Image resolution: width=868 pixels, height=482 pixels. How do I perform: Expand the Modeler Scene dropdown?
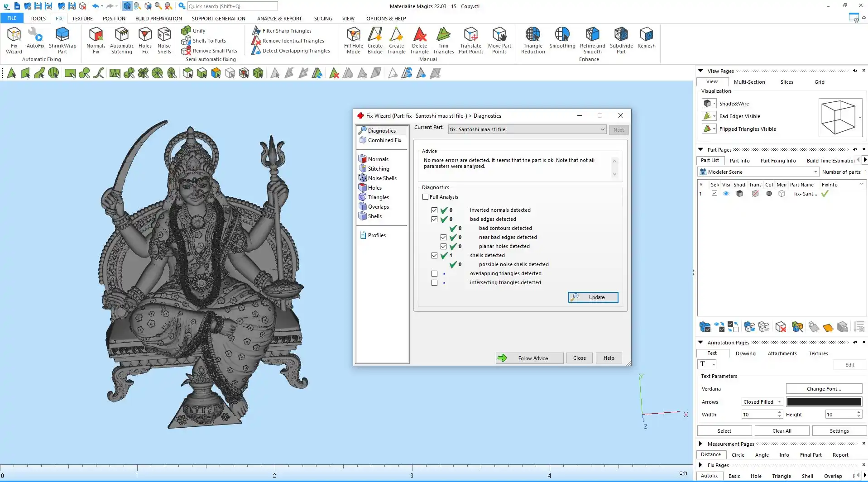click(x=759, y=172)
